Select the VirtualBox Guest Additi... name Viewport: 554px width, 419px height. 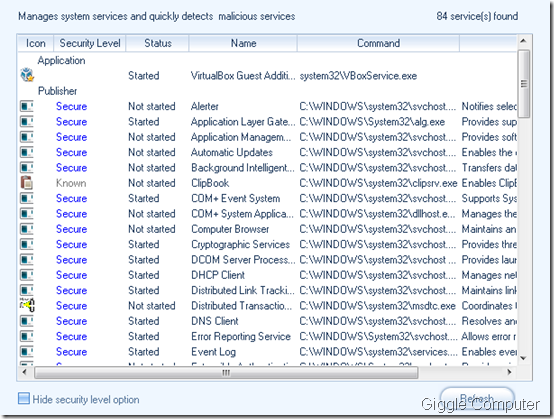click(x=243, y=76)
